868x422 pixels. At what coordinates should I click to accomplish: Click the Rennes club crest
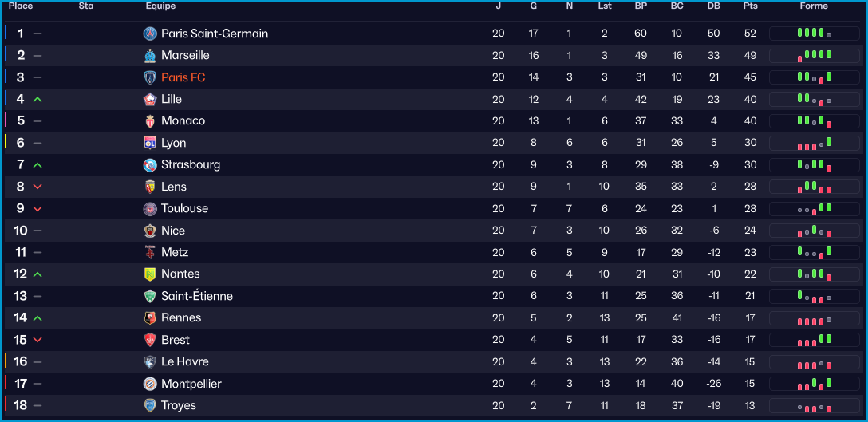pyautogui.click(x=150, y=317)
